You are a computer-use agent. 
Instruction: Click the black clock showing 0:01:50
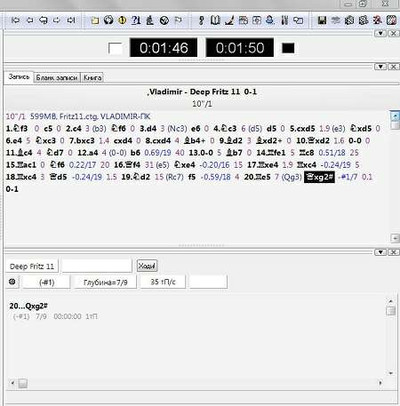pyautogui.click(x=240, y=48)
